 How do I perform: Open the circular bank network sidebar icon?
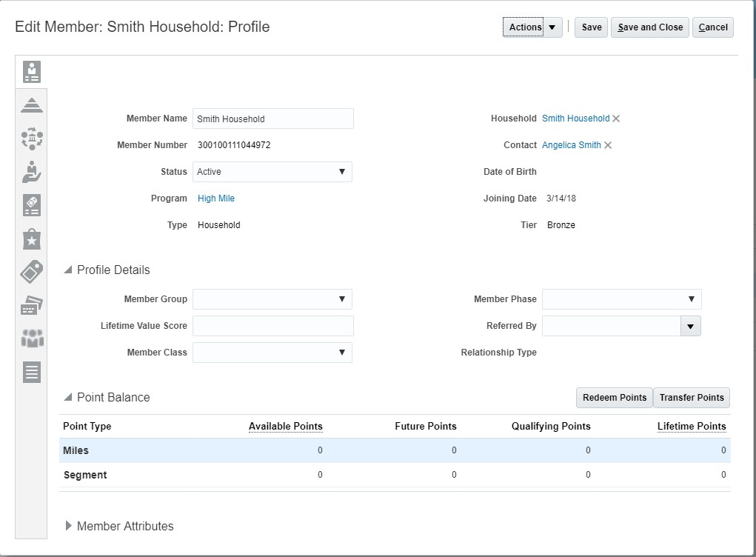tap(32, 139)
